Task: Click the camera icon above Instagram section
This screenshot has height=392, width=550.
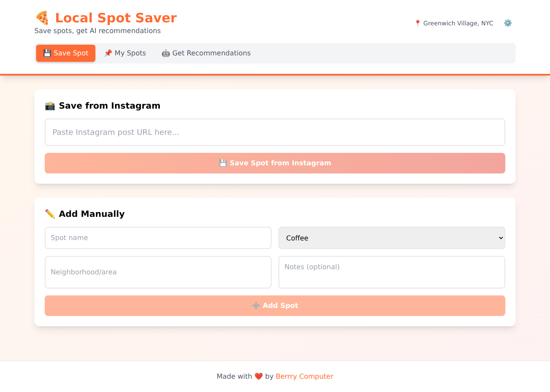Action: pos(50,106)
